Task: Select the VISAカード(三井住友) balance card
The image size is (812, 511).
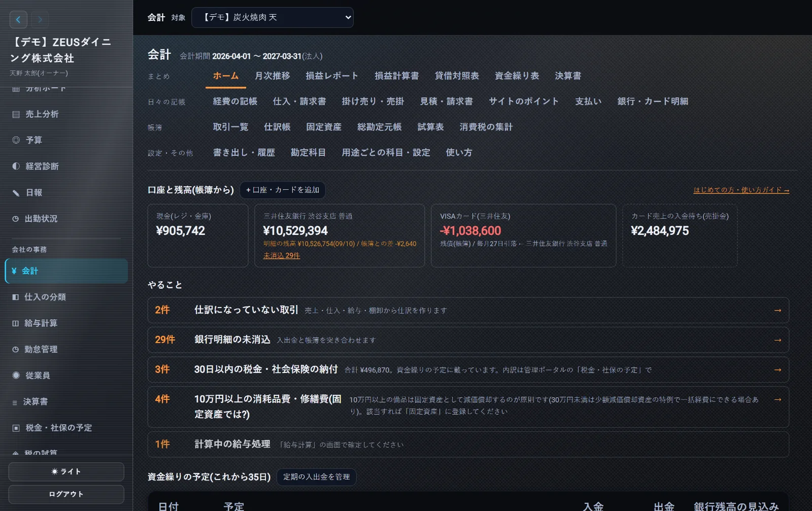Action: pos(523,235)
